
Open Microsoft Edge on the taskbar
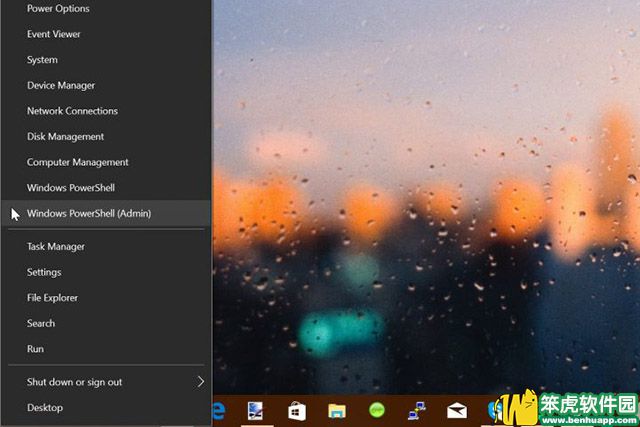[219, 411]
